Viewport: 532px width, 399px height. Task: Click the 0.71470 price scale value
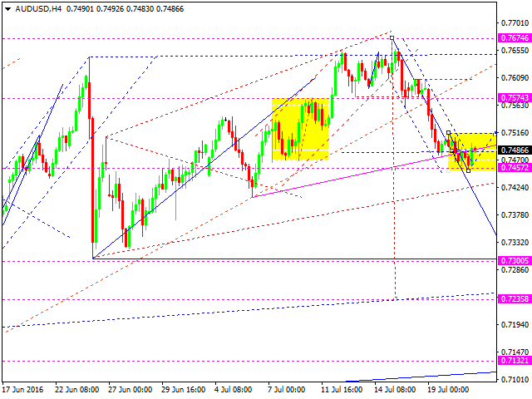515,352
